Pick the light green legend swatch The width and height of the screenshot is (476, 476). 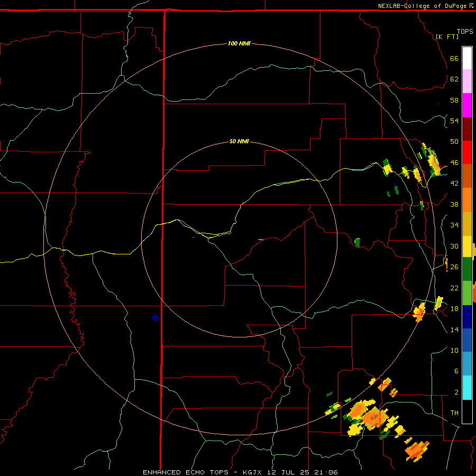(x=467, y=293)
